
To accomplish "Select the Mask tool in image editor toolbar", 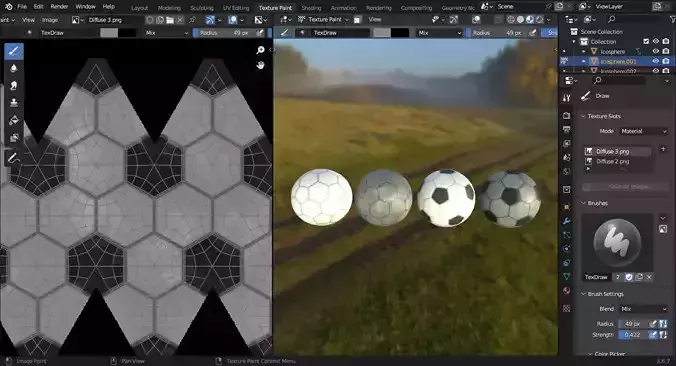I will pos(14,138).
